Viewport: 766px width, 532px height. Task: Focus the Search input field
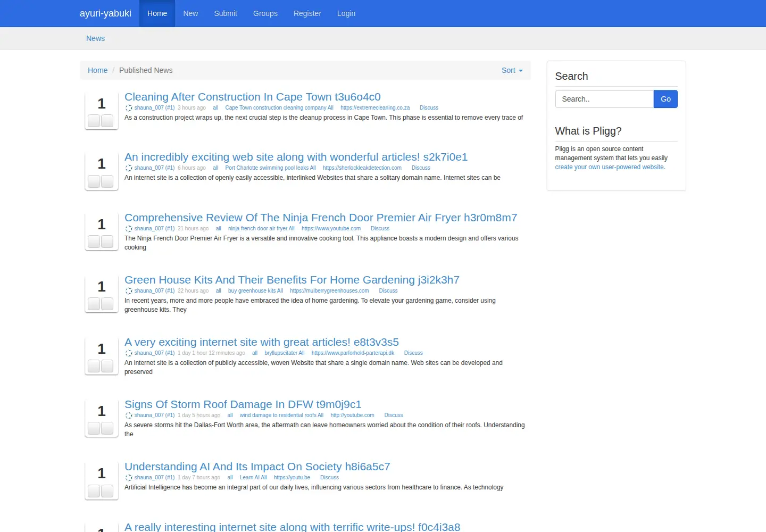(x=604, y=99)
